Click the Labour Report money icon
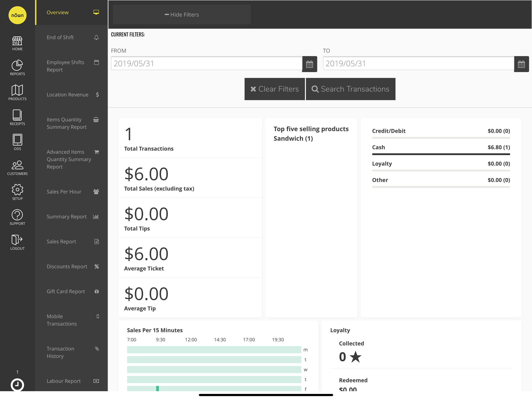This screenshot has width=532, height=399. (96, 381)
